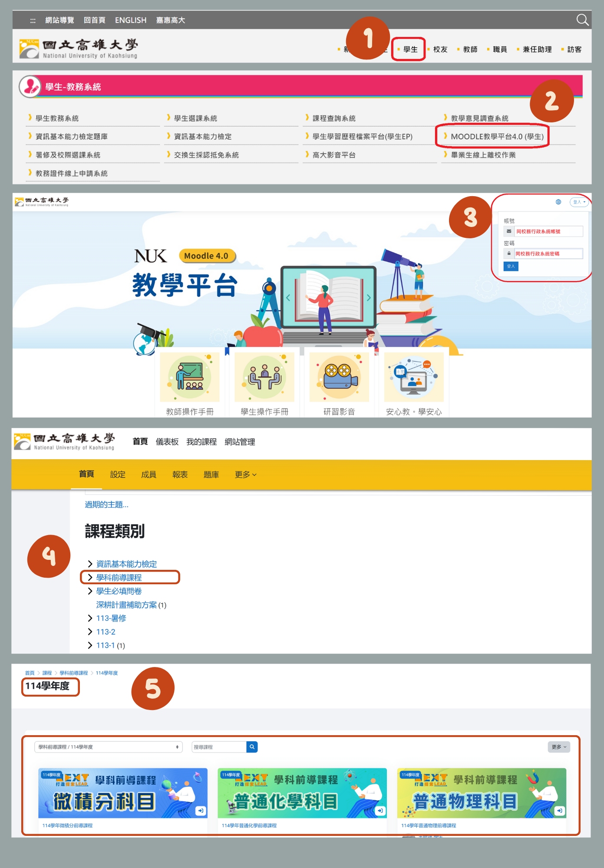The height and width of the screenshot is (868, 604).
Task: Expand the 登入 dropdown pill
Action: point(579,202)
